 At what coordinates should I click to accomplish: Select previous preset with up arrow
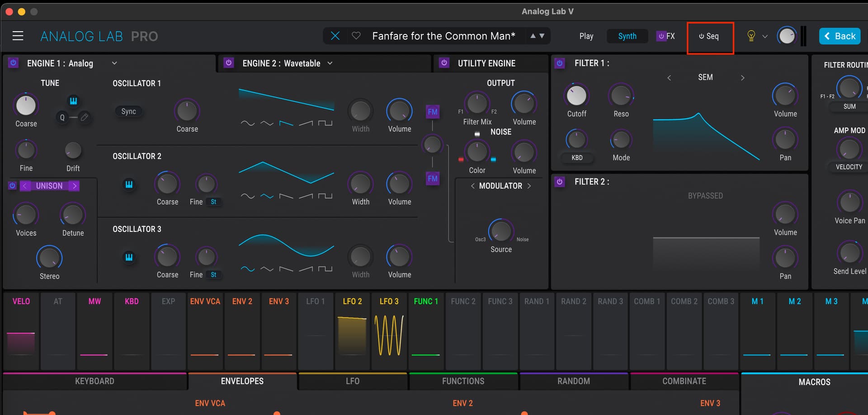tap(533, 36)
